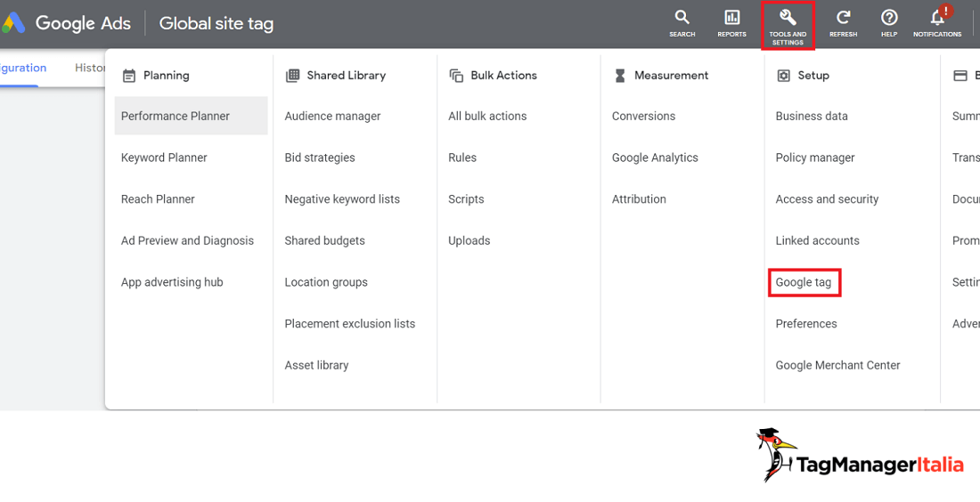Open Negative keyword lists
This screenshot has height=502, width=980.
coord(342,199)
